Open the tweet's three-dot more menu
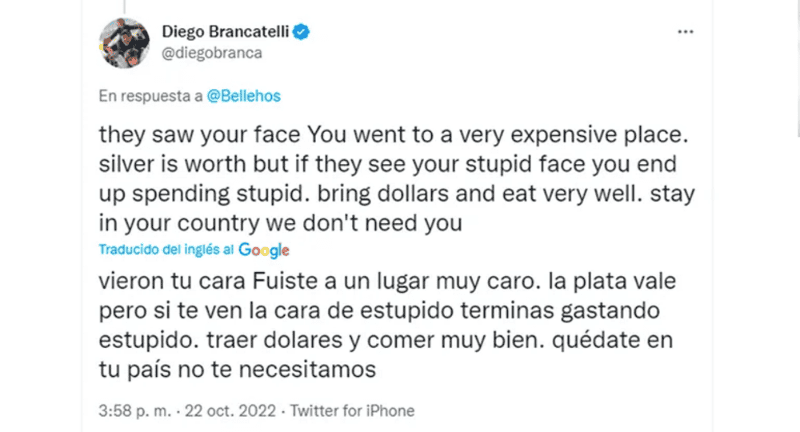800x432 pixels. pyautogui.click(x=685, y=32)
